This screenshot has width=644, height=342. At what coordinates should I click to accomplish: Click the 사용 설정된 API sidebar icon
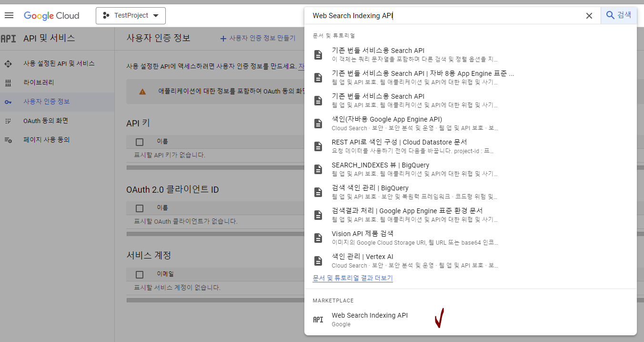8,64
